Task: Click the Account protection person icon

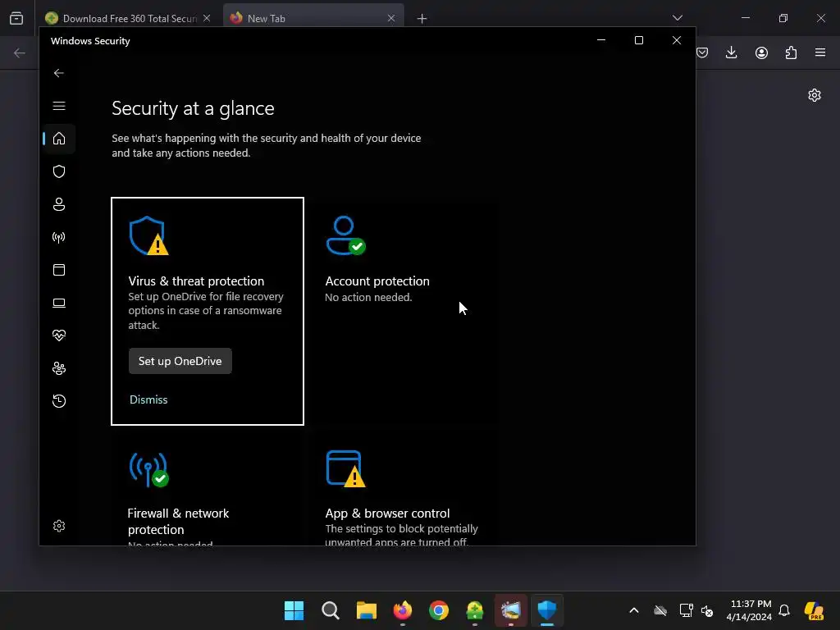Action: (x=345, y=235)
